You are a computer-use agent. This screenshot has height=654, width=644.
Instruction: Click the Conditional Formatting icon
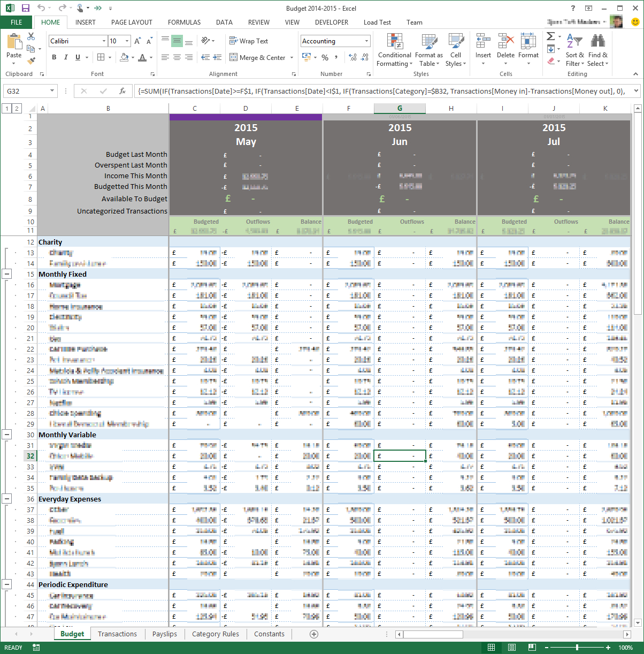pos(394,42)
